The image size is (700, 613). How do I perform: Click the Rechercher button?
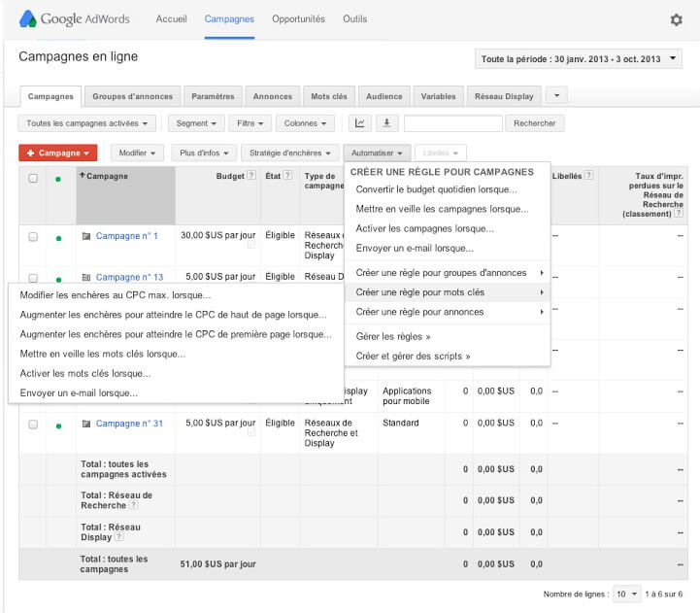[x=535, y=123]
